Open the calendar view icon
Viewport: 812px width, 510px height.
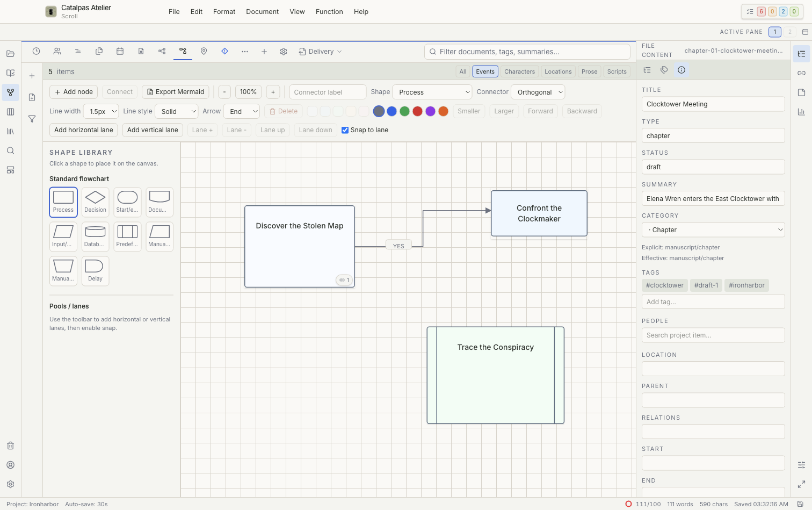click(120, 52)
